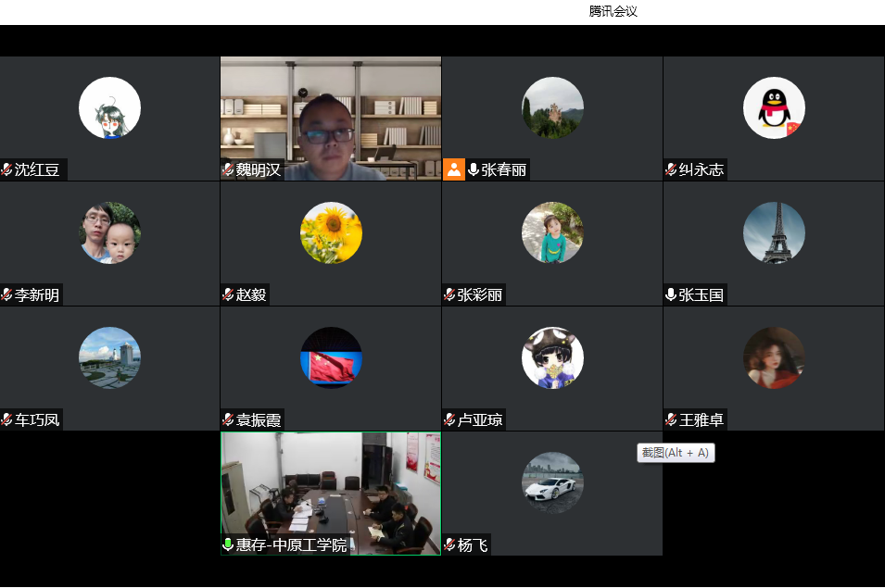Click the QQ penguin avatar of 纠永志
Screen dimensions: 885x588
tap(774, 107)
